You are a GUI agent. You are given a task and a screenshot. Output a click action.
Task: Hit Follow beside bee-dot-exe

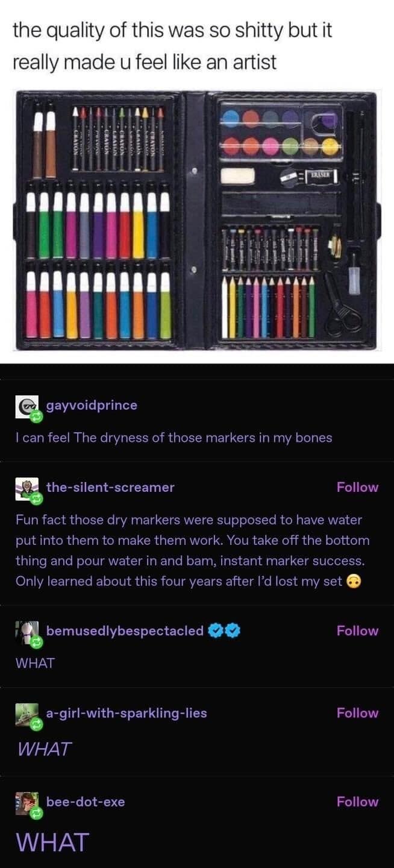(x=357, y=802)
